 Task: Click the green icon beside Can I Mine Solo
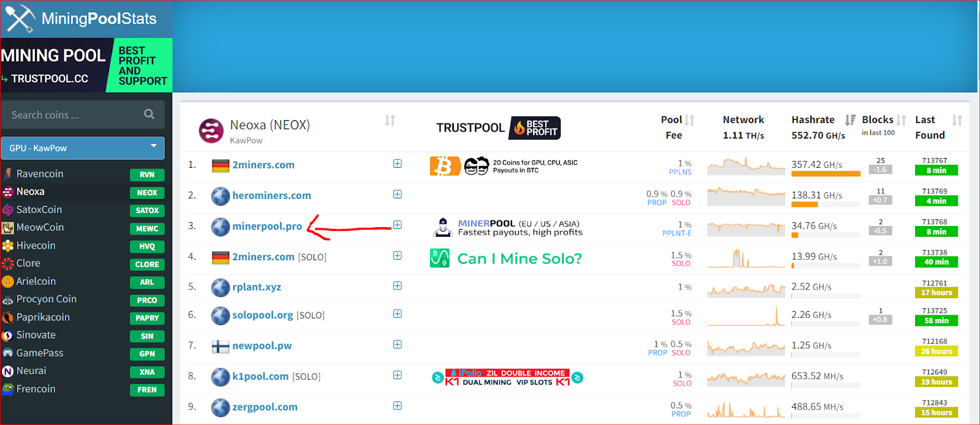pos(440,258)
